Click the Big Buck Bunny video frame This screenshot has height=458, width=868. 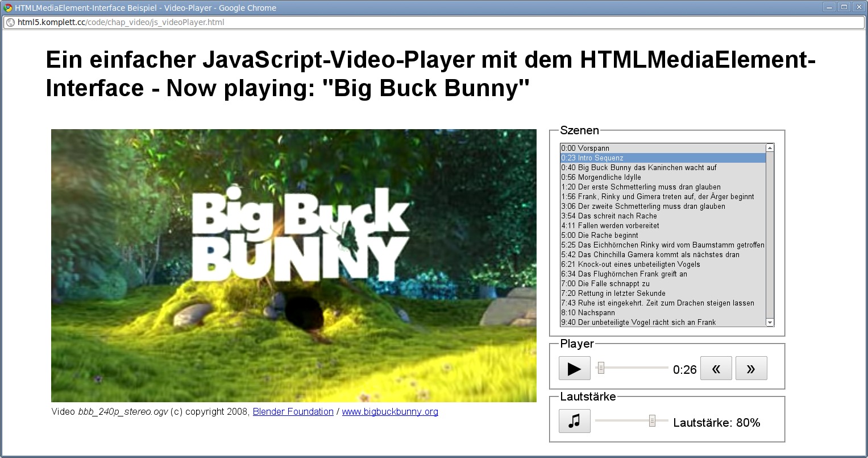pyautogui.click(x=293, y=265)
